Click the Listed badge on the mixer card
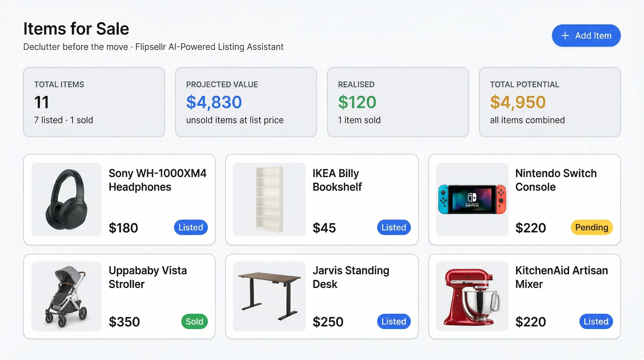 coord(596,321)
